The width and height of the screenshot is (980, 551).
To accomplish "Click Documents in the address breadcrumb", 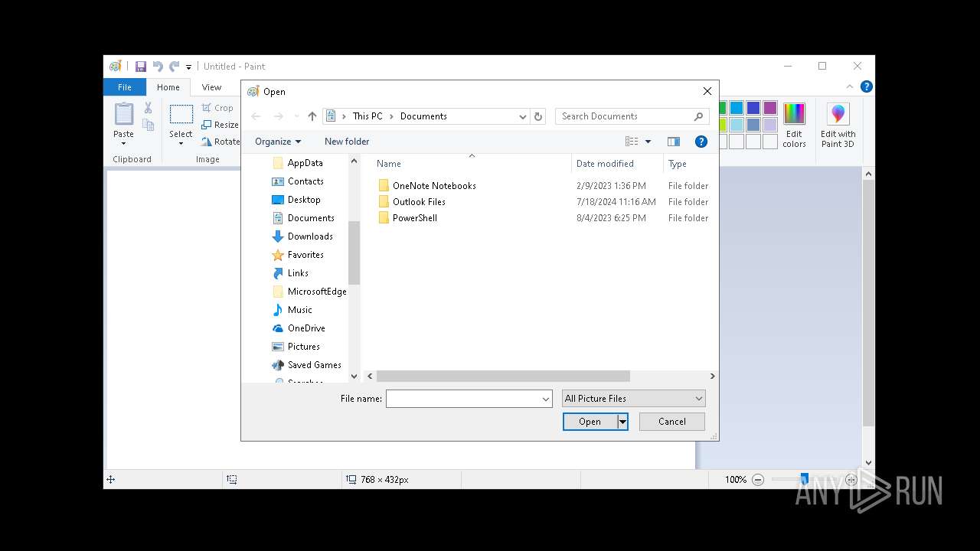I will click(423, 116).
